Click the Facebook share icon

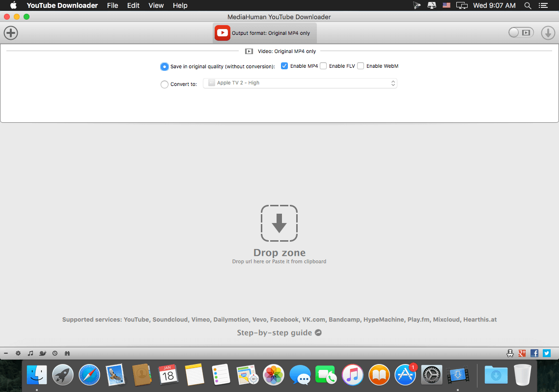[534, 353]
